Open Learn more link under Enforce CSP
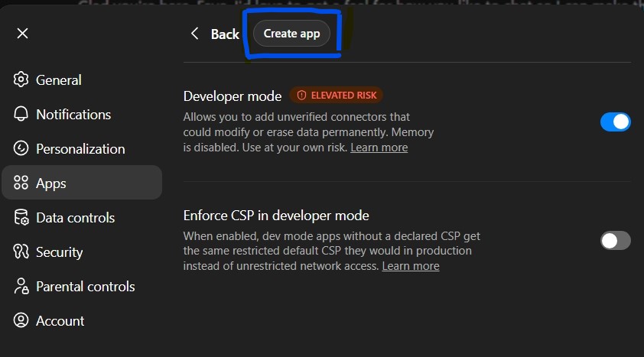This screenshot has height=357, width=644. 411,266
